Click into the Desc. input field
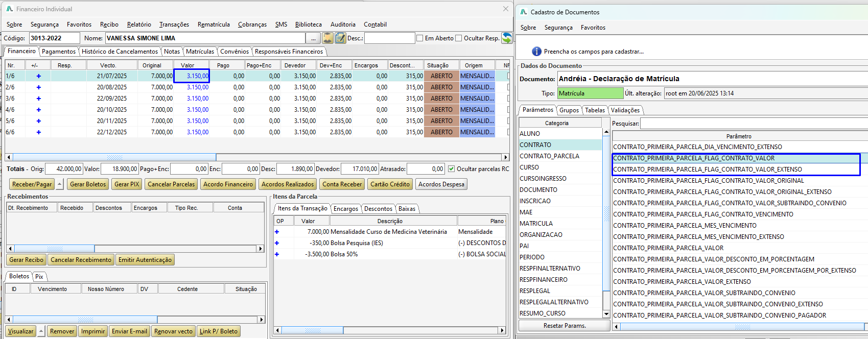 [x=389, y=38]
